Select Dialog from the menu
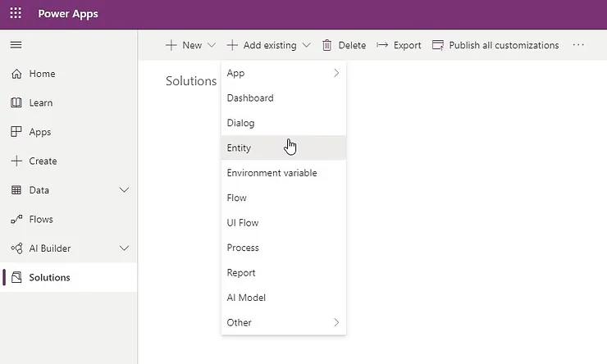Viewport: 607px width, 364px height. 284,123
